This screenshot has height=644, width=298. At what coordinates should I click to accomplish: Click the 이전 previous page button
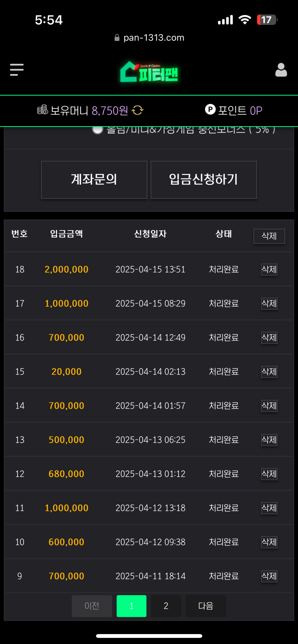(92, 606)
